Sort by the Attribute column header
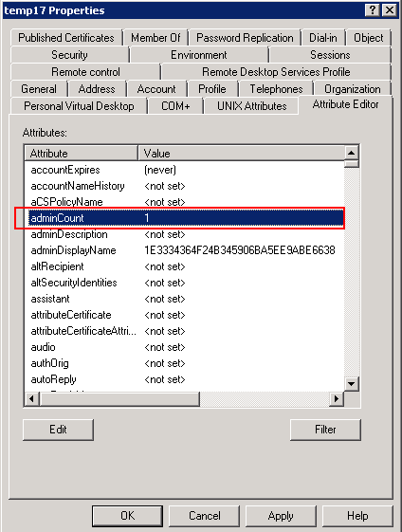The height and width of the screenshot is (532, 402). (x=82, y=153)
